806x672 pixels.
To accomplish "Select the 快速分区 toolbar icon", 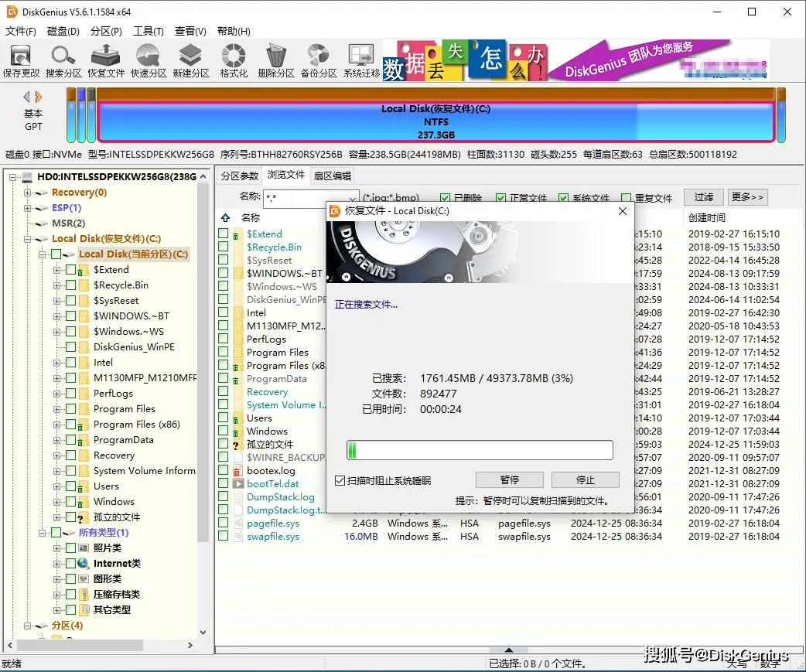I will (x=149, y=61).
